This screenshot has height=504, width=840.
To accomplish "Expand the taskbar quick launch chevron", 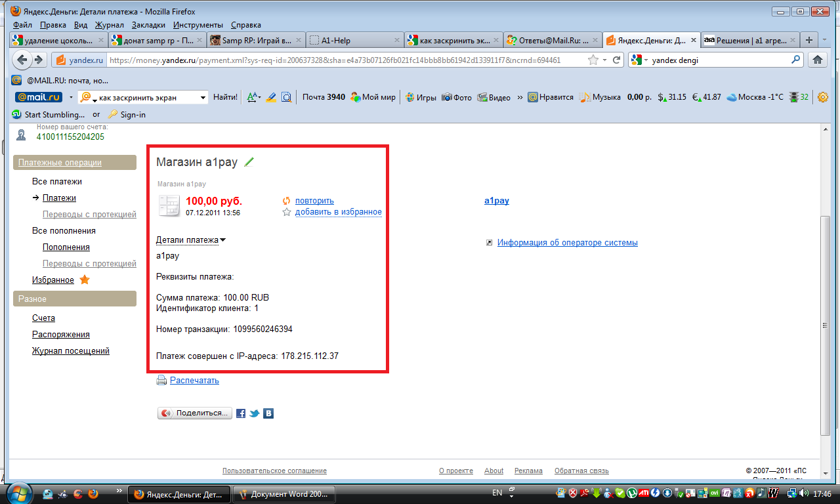I will tap(119, 490).
